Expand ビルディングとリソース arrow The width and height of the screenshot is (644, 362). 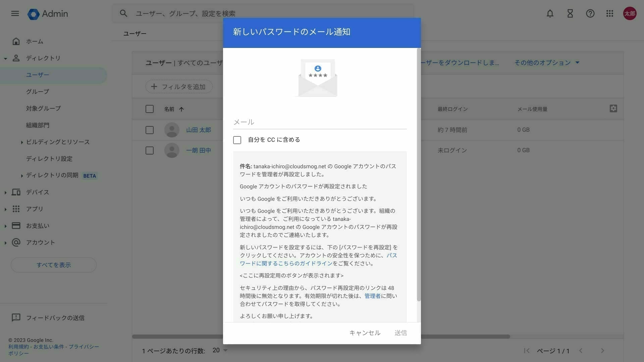click(x=22, y=142)
